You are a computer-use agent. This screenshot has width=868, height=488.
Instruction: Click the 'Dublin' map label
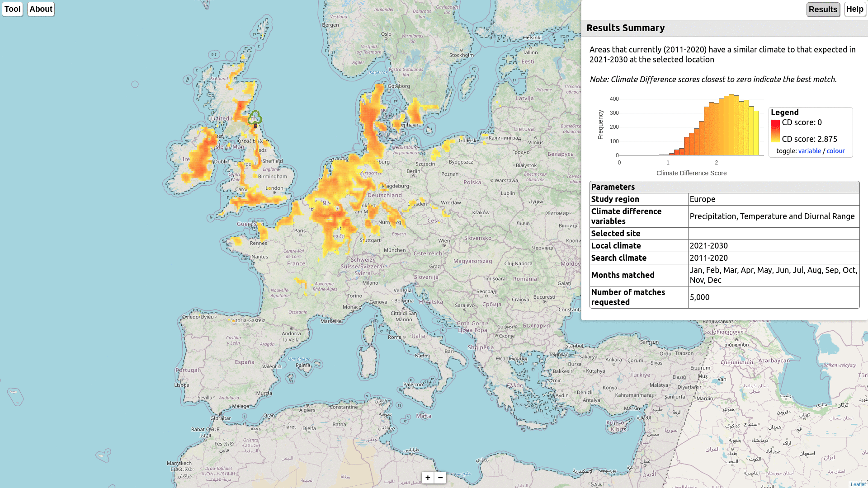pyautogui.click(x=222, y=161)
